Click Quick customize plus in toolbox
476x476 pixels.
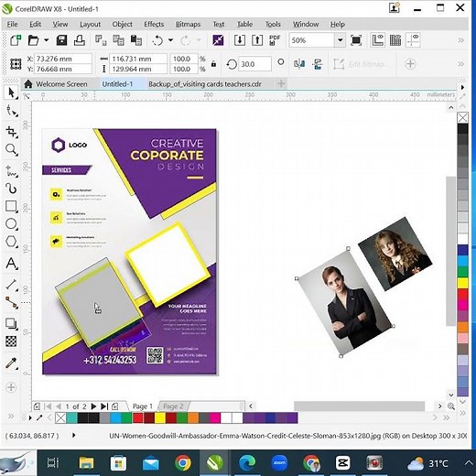coord(11,387)
